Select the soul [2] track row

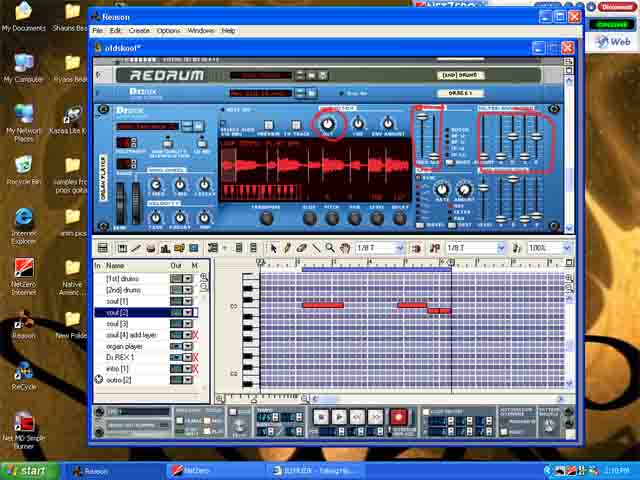pyautogui.click(x=146, y=313)
